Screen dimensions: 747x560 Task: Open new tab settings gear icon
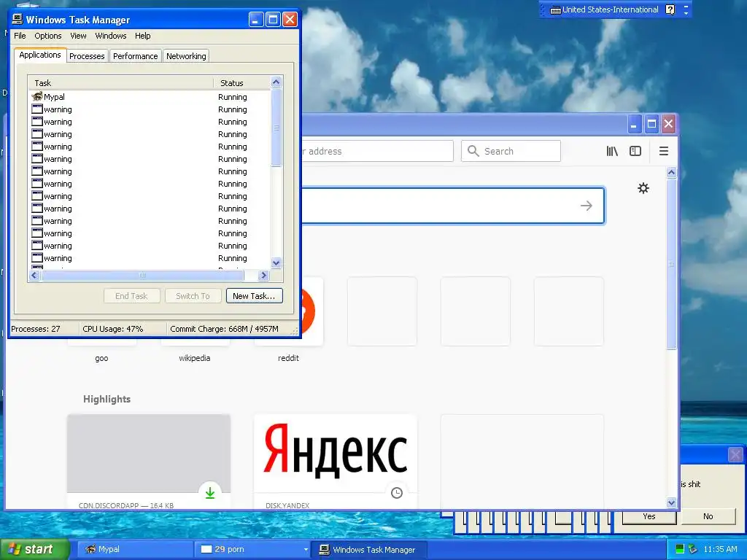click(x=643, y=188)
